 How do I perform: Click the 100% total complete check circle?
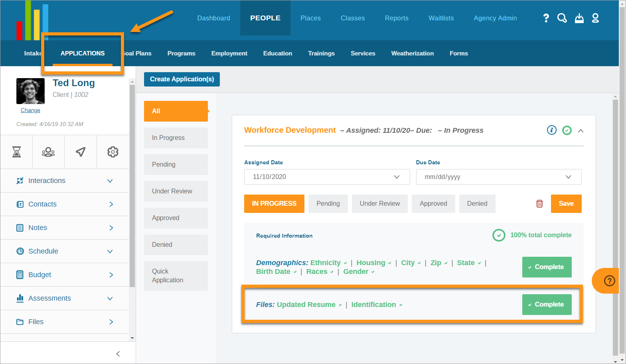[499, 235]
